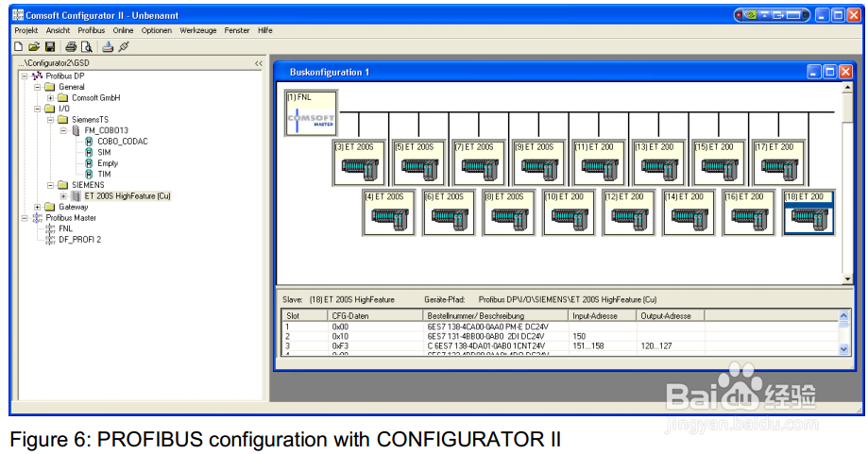Select slave device (7) ET 200S

pyautogui.click(x=480, y=162)
